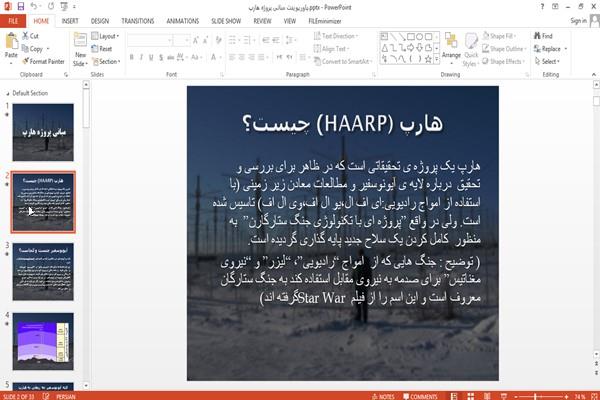
Task: Toggle Underline formatting
Action: [151, 57]
